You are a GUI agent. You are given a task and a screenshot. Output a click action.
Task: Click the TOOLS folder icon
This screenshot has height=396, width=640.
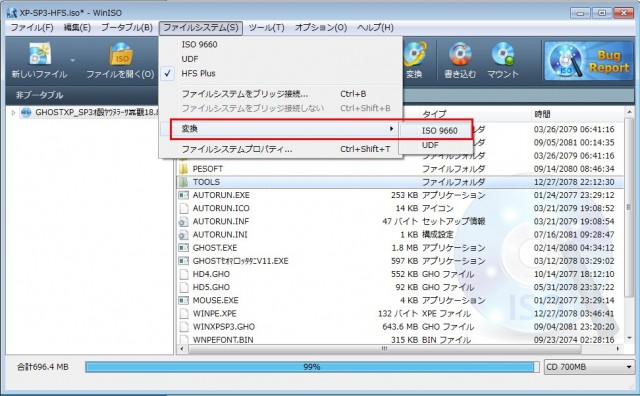click(x=184, y=182)
